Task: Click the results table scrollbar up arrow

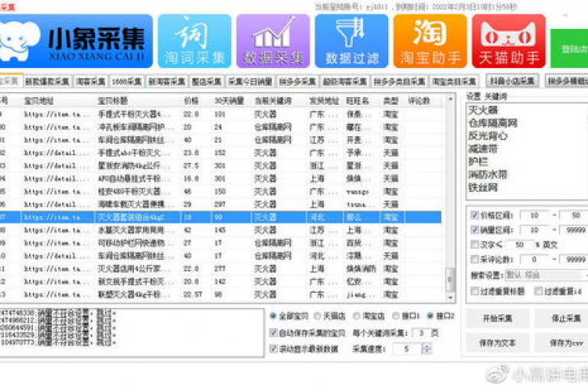Action: (450, 99)
